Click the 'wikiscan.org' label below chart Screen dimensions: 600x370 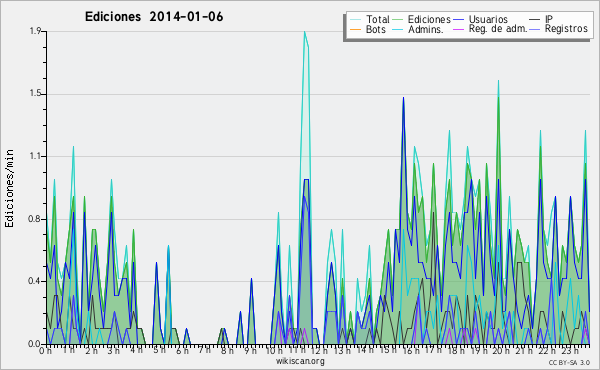[300, 361]
